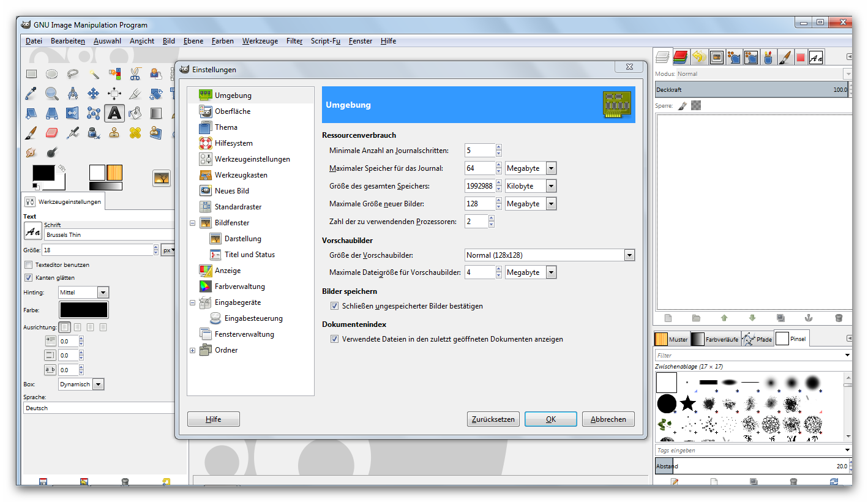Click the Deckkraft opacity slider
The height and width of the screenshot is (502, 868).
752,90
